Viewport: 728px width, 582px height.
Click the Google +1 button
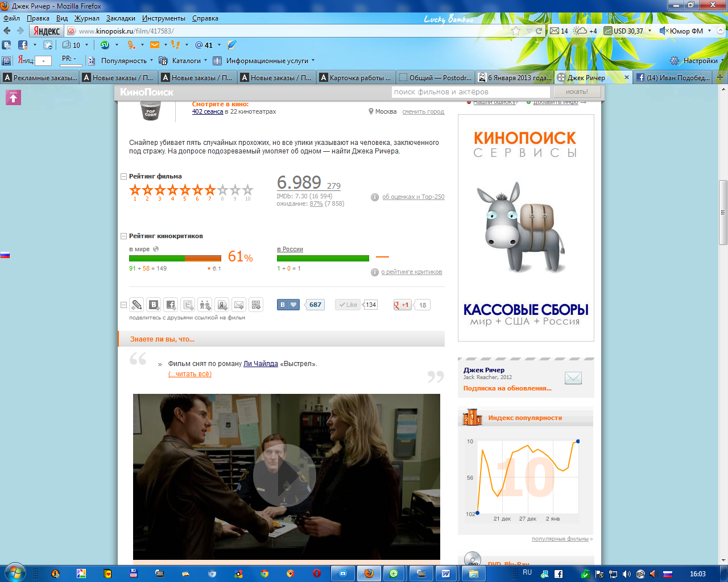point(402,305)
